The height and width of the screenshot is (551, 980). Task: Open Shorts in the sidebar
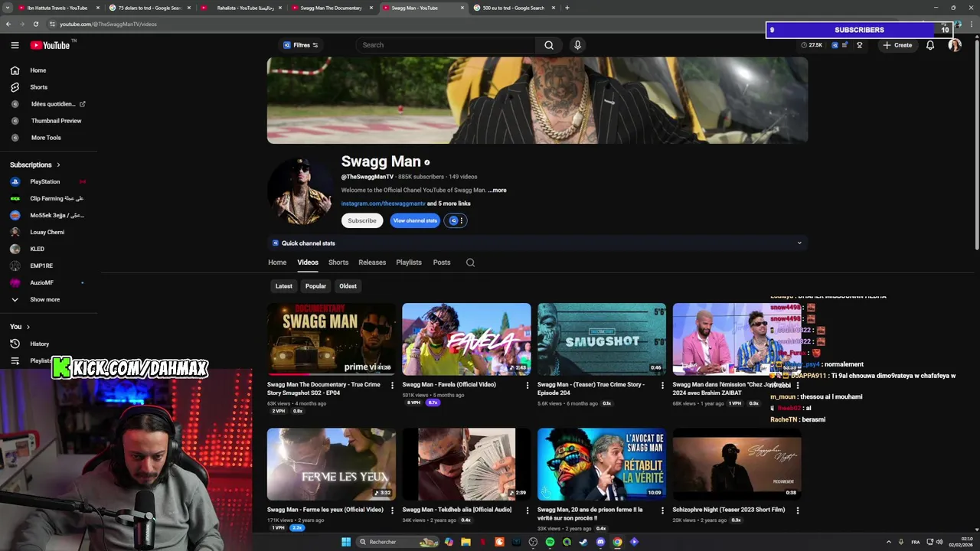[x=38, y=87]
